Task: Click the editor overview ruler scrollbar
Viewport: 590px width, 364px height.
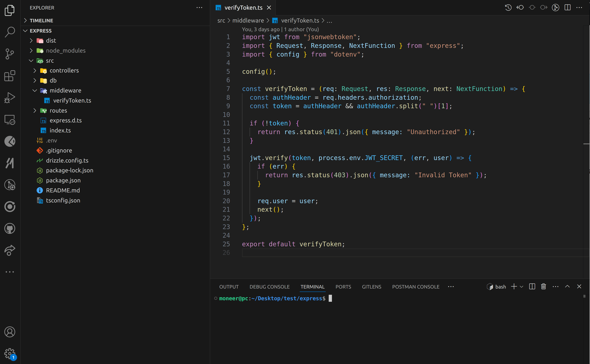Action: coord(586,152)
